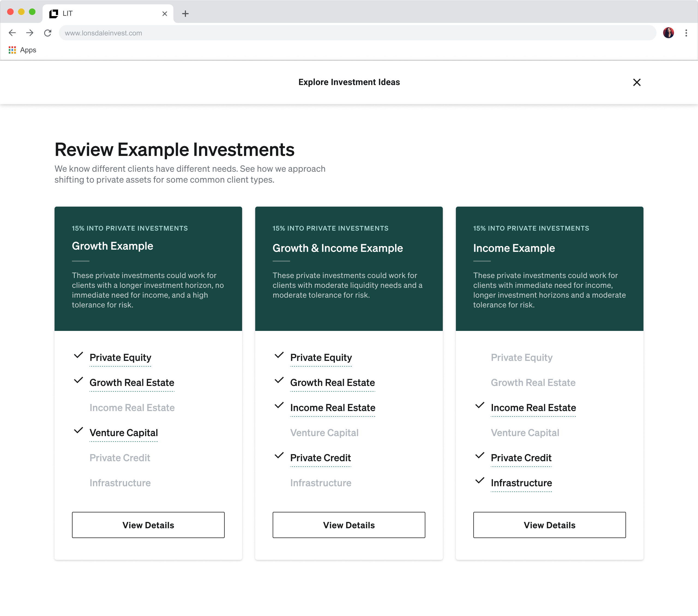
Task: Navigate forward in browser history
Action: click(30, 33)
